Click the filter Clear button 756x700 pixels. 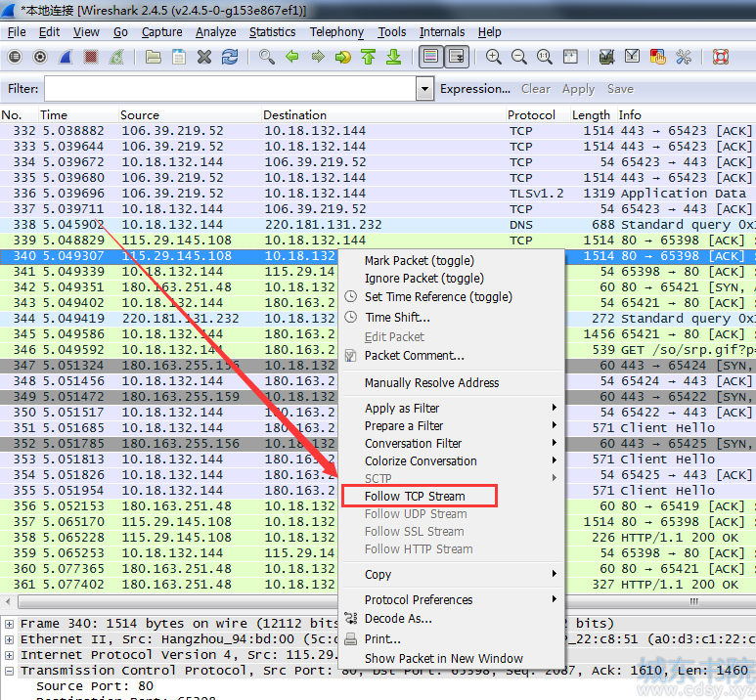pos(536,89)
